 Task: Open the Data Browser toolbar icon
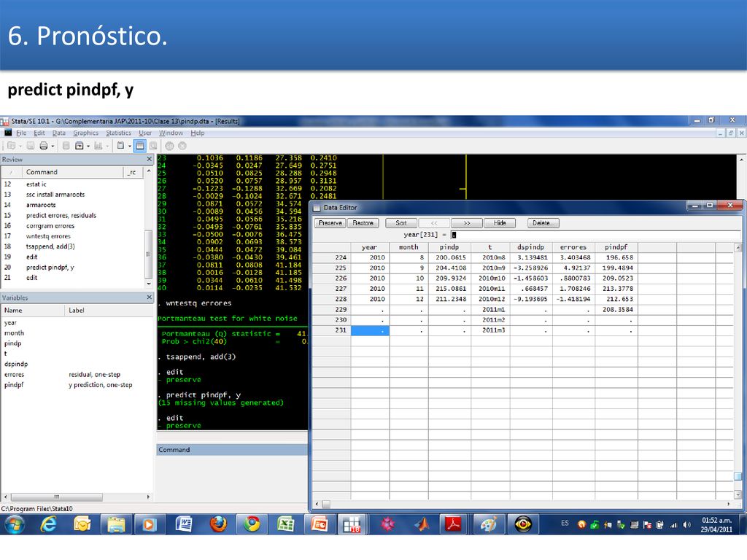(153, 146)
